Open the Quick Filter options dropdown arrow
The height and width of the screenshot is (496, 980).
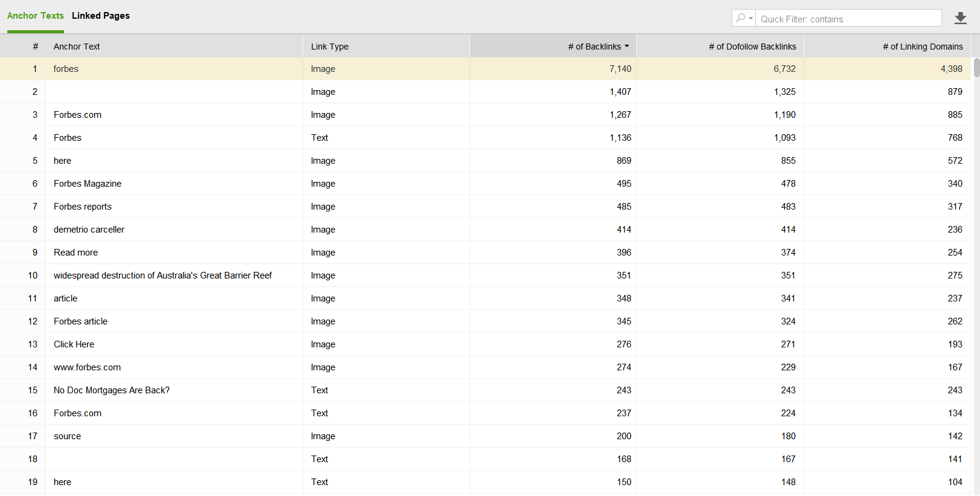click(751, 18)
